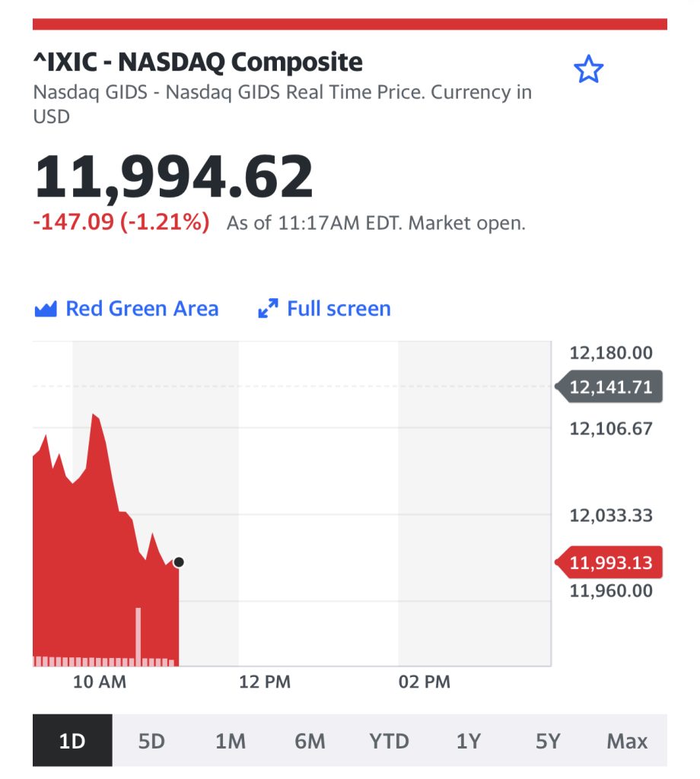Click the tall volume bar in the chart
Image resolution: width=700 pixels, height=779 pixels.
click(138, 637)
